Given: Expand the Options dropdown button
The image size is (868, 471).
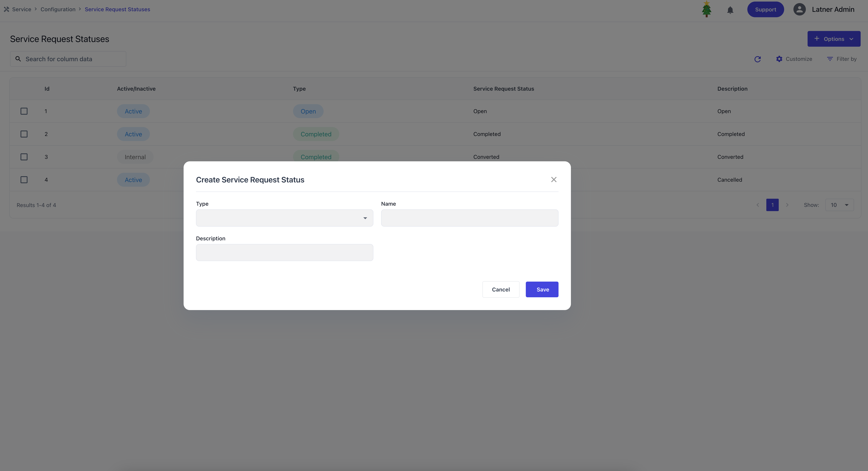Looking at the screenshot, I should pyautogui.click(x=834, y=39).
